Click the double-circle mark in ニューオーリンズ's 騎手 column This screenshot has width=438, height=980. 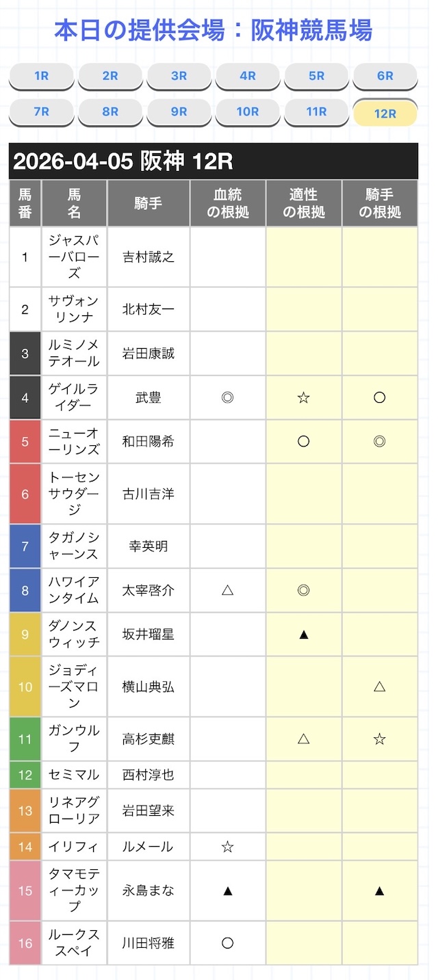(x=380, y=441)
